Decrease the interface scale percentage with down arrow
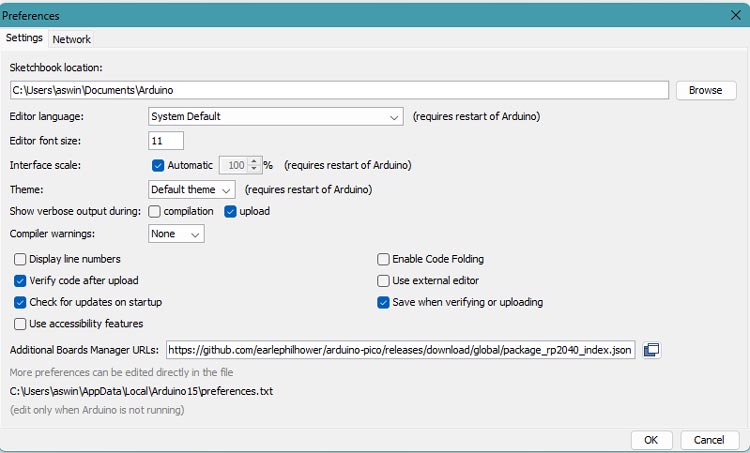This screenshot has width=750, height=453. point(254,169)
